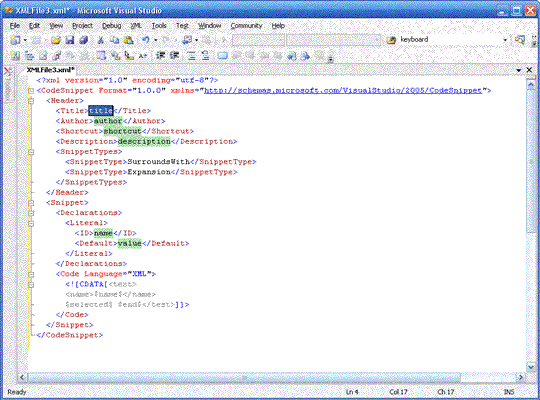The width and height of the screenshot is (540, 400).
Task: Open the New Project dropdown arrow
Action: (x=25, y=40)
